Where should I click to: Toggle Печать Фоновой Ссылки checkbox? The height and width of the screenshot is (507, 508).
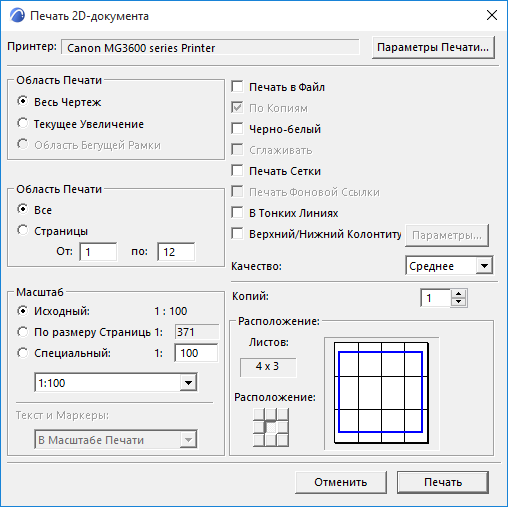coord(237,192)
